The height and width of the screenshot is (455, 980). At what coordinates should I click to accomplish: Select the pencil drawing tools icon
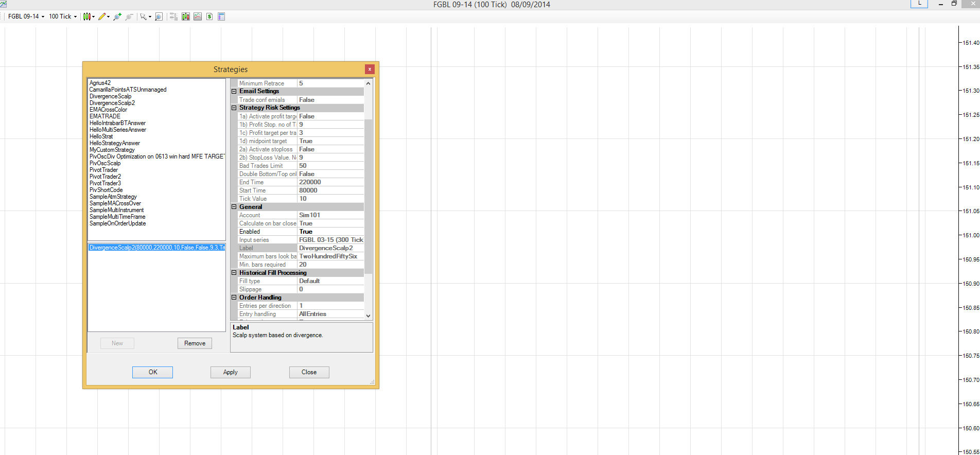click(x=102, y=16)
